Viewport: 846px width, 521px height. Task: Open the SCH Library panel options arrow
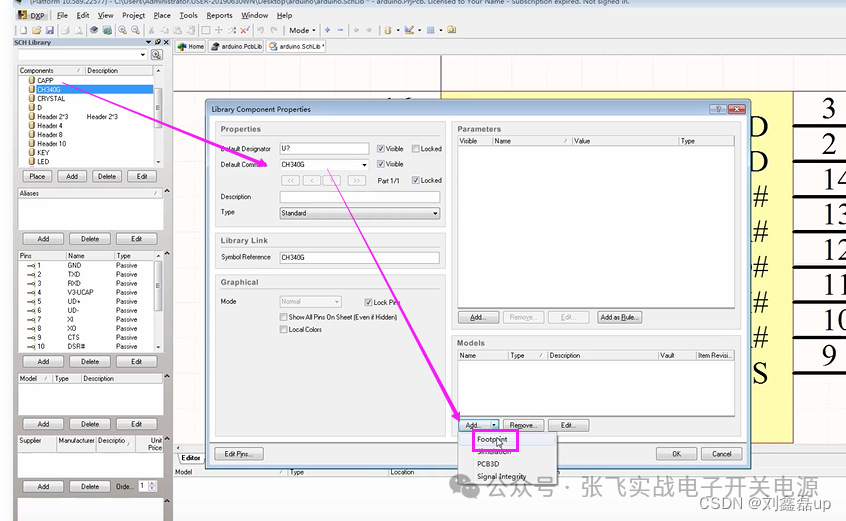coord(148,42)
